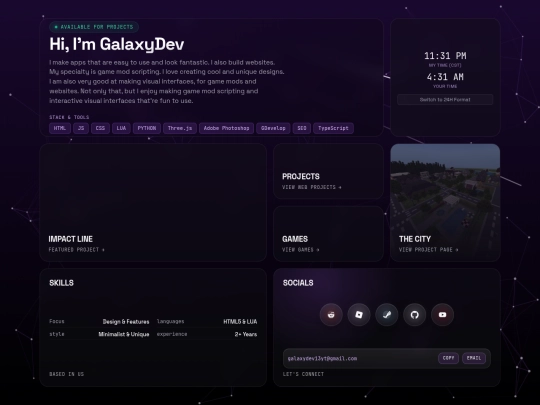The height and width of the screenshot is (405, 540).
Task: Open the Roblox profile icon
Action: click(x=359, y=314)
